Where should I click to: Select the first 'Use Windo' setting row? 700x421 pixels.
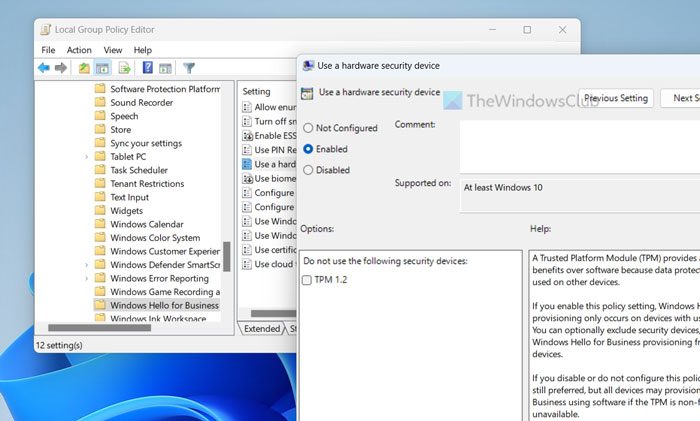tap(269, 221)
